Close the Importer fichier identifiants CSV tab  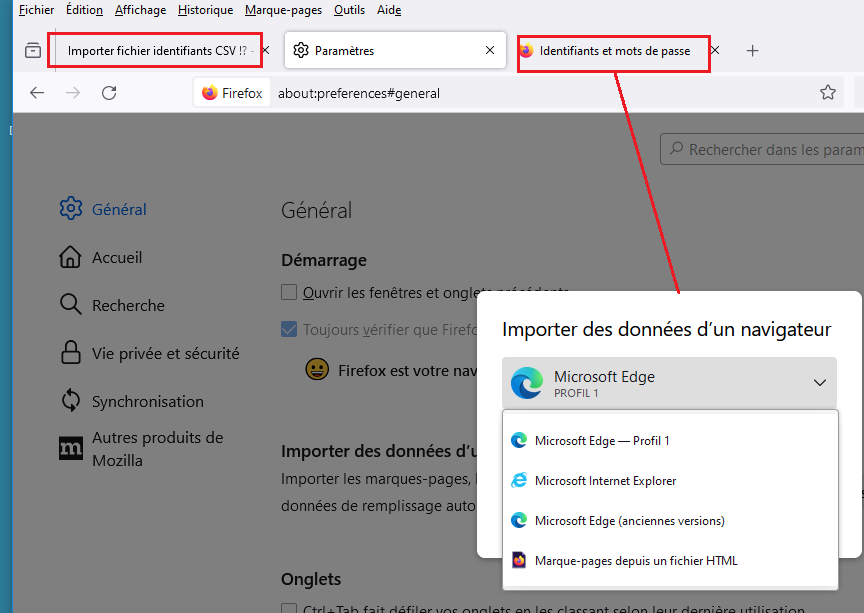pos(266,50)
